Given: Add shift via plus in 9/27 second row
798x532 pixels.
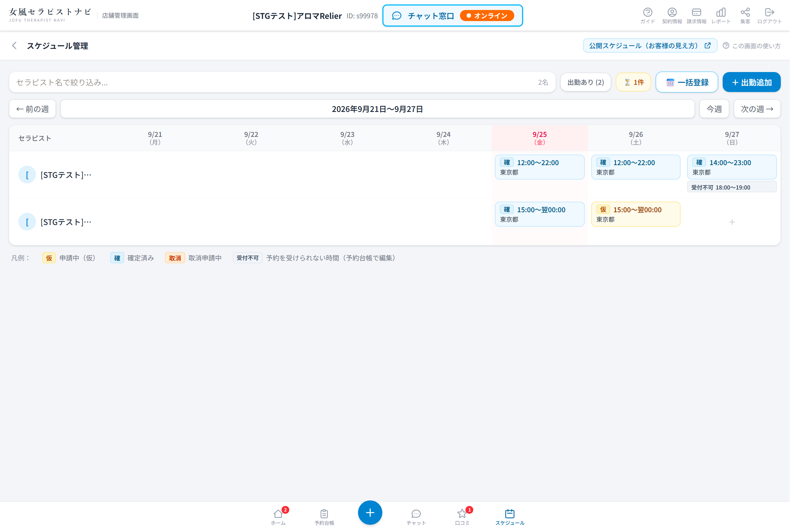Looking at the screenshot, I should tap(740, 224).
